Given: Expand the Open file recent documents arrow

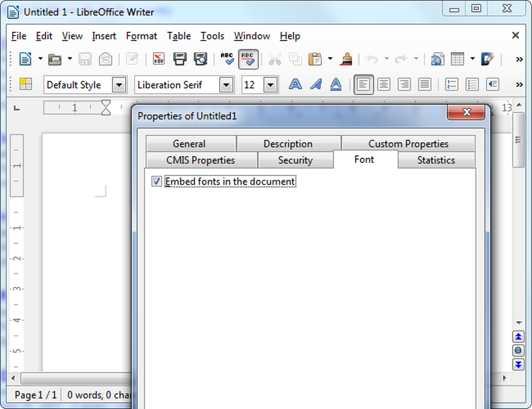Looking at the screenshot, I should click(x=70, y=59).
